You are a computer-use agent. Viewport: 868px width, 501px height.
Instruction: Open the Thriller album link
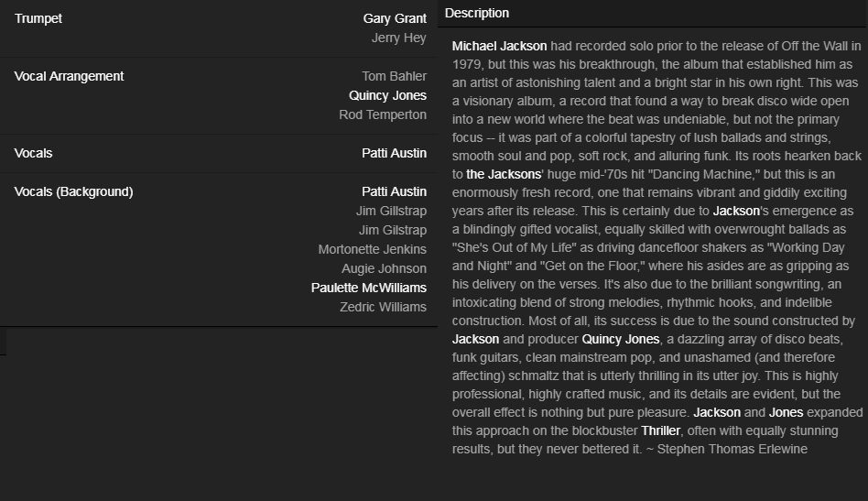click(x=660, y=430)
